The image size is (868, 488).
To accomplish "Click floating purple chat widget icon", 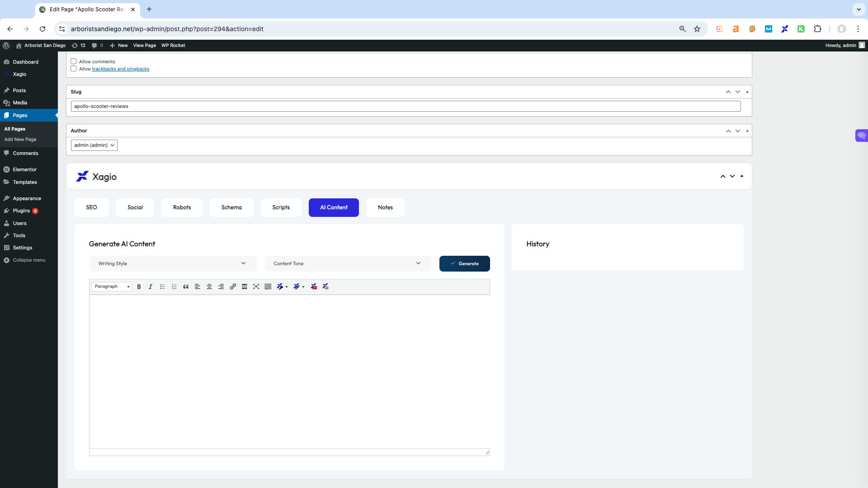I will (x=862, y=136).
